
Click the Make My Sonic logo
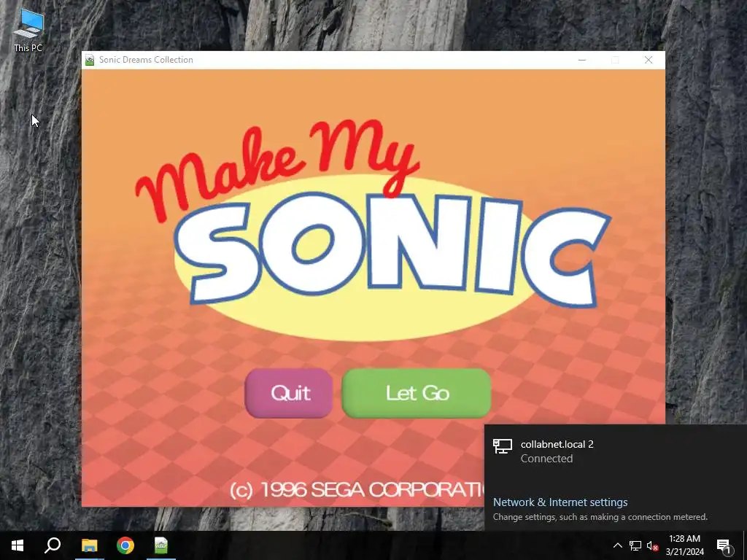point(373,229)
